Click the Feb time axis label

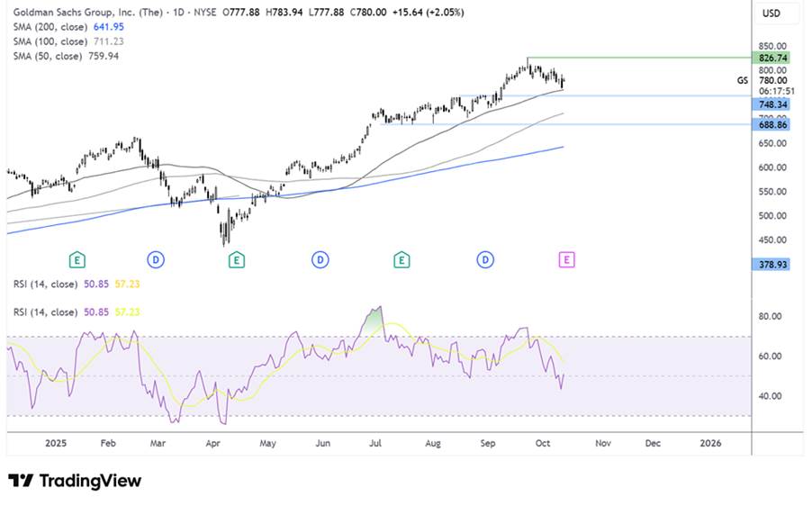click(108, 443)
